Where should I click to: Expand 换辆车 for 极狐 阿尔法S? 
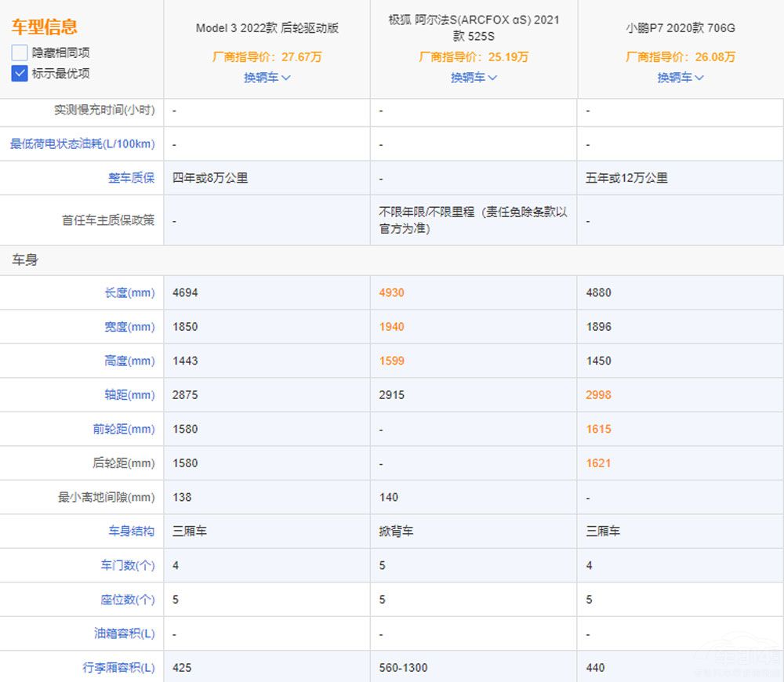click(x=474, y=78)
